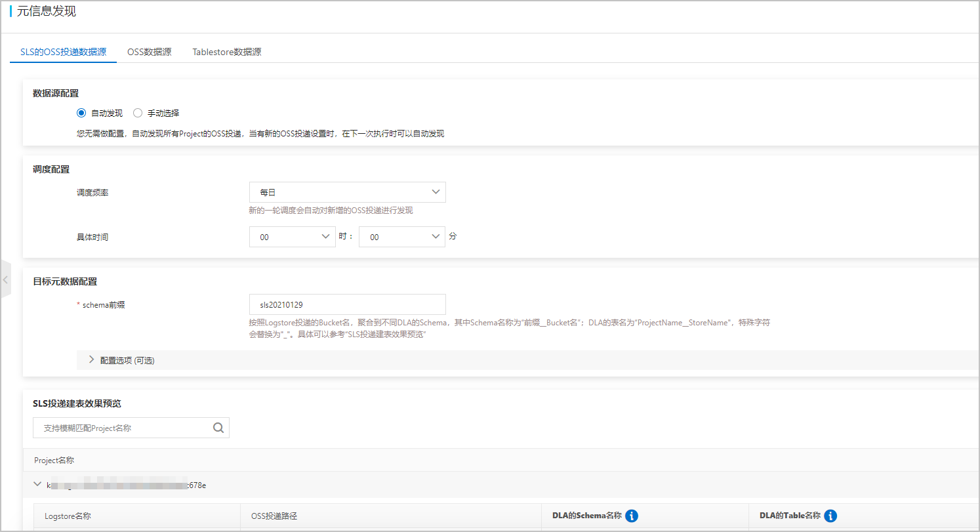The width and height of the screenshot is (980, 532).
Task: Select the 手动选择 radio button
Action: click(x=138, y=113)
